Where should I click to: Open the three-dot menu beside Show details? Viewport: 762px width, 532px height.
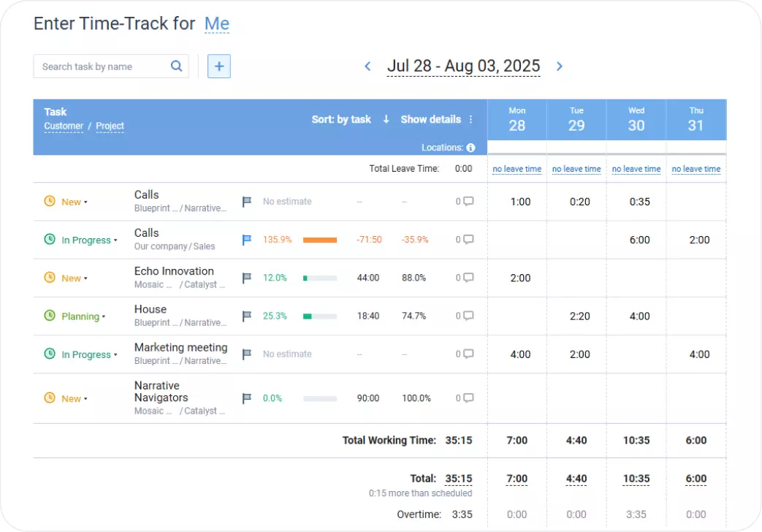click(471, 119)
